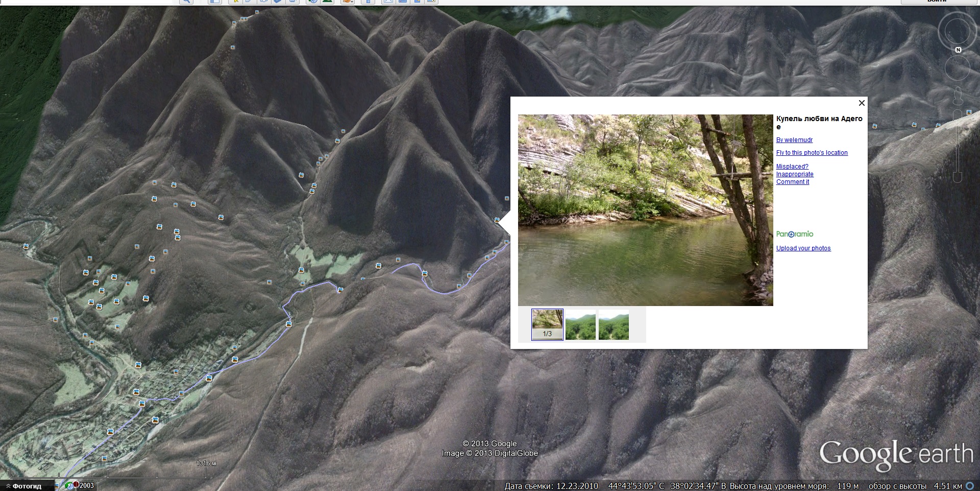Screen dimensions: 980x491
Task: Select the third photo thumbnail
Action: point(614,324)
